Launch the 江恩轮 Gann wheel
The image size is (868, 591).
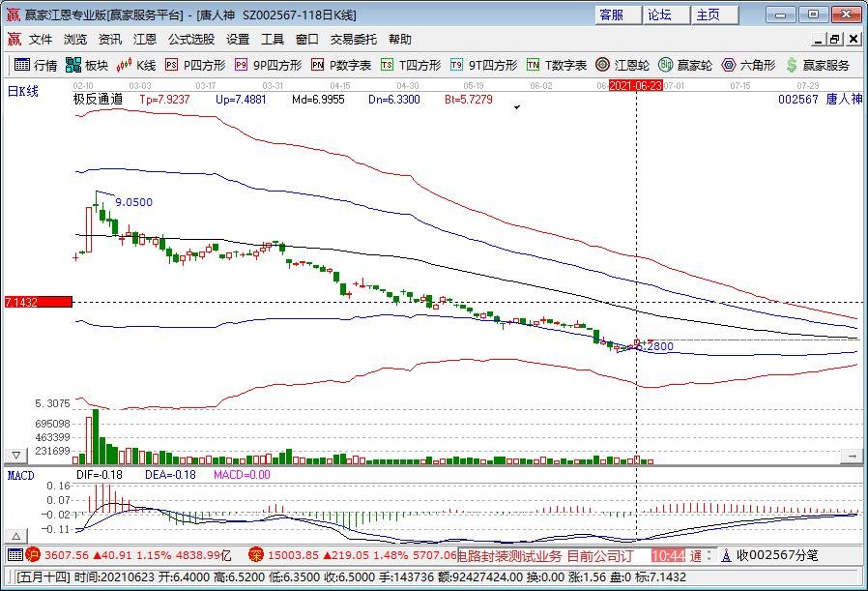click(622, 66)
